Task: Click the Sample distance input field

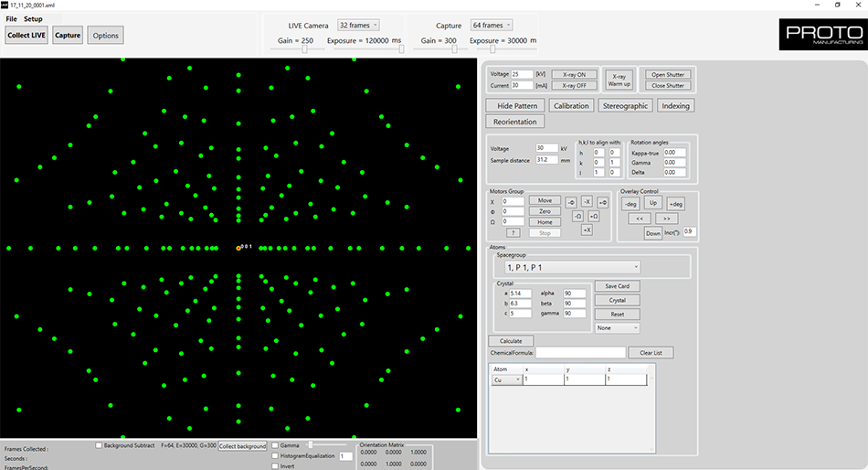Action: tap(547, 160)
